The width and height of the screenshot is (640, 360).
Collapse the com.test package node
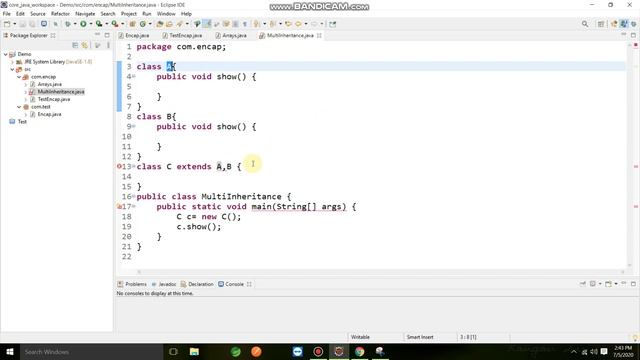(19, 107)
